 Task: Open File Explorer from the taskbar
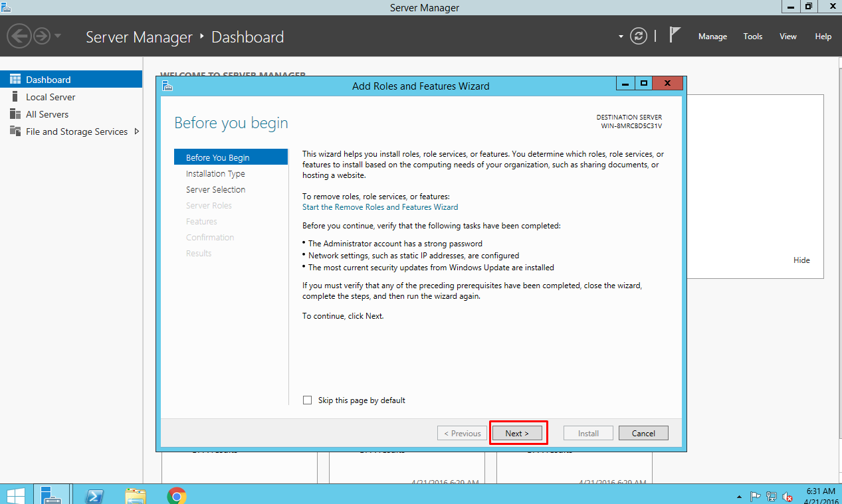click(x=136, y=495)
